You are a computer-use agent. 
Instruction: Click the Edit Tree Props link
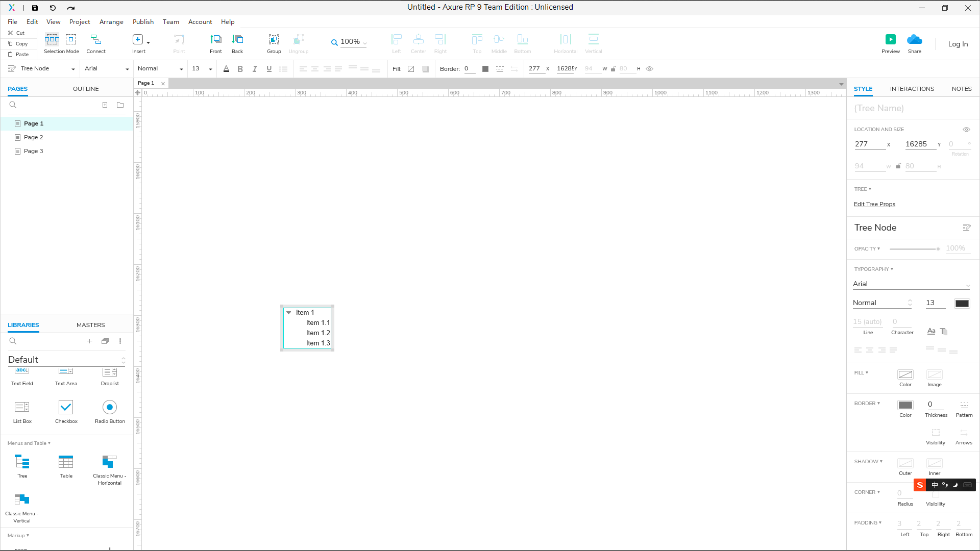click(874, 205)
